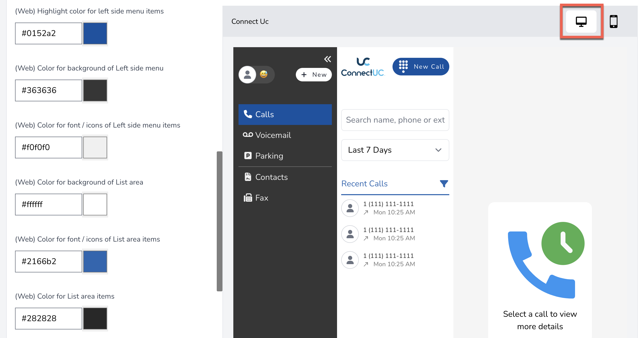Click the Contacts book icon
This screenshot has height=338, width=644.
[x=248, y=177]
